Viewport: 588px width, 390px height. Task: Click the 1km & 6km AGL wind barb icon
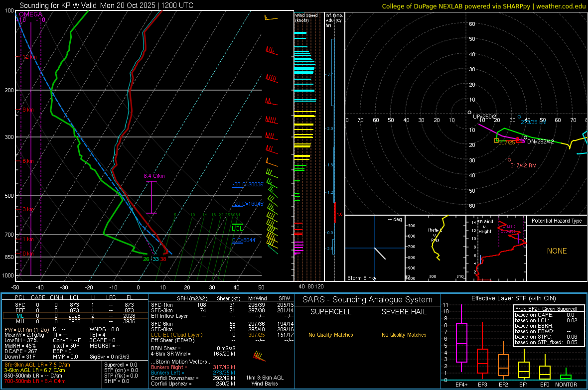click(259, 356)
